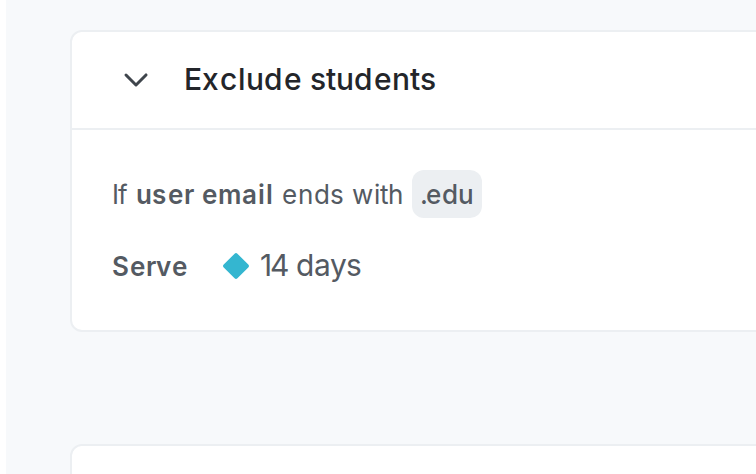The width and height of the screenshot is (756, 474).
Task: Open the 14 days served variation
Action: tap(310, 266)
